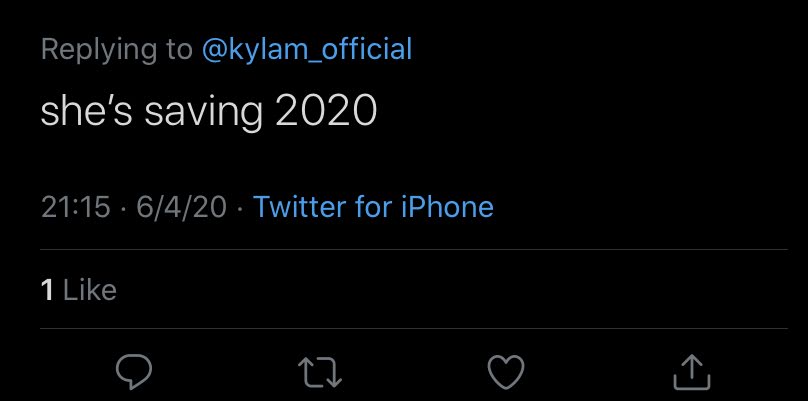Viewport: 808px width, 401px height.
Task: Like the tweet with the heart icon
Action: 506,371
